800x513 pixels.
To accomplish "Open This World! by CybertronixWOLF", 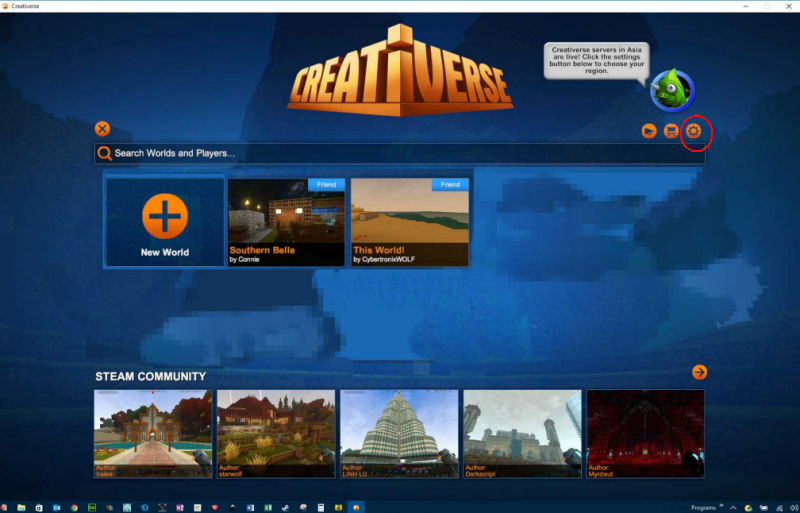I will click(x=410, y=222).
